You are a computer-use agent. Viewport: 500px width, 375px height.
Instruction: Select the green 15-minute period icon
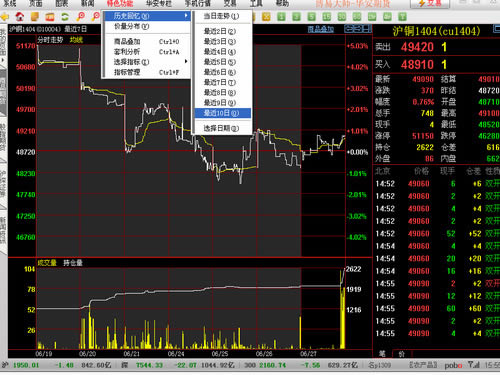coord(327,16)
